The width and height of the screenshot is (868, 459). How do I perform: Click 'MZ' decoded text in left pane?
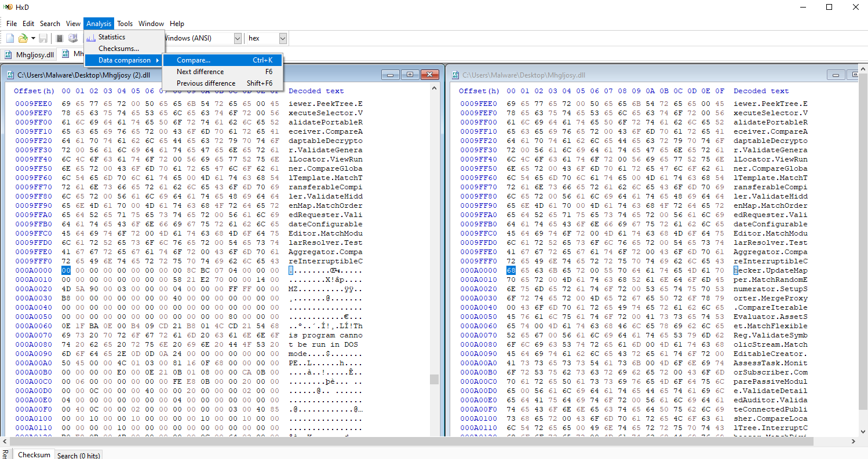click(293, 289)
